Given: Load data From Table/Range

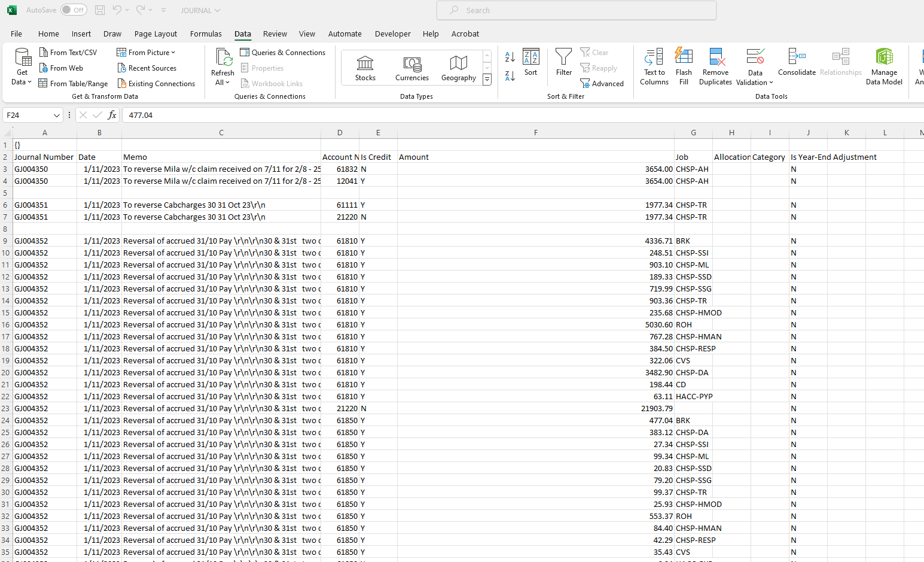Looking at the screenshot, I should [x=73, y=84].
